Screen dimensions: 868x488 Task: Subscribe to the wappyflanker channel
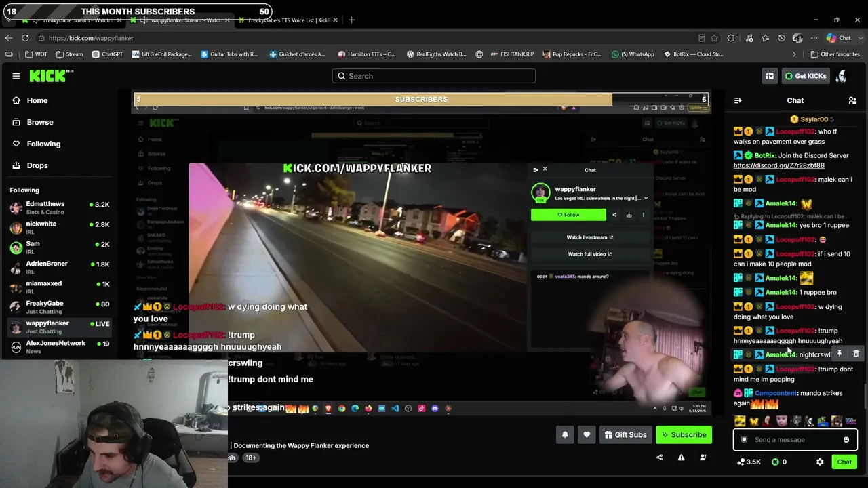(684, 435)
